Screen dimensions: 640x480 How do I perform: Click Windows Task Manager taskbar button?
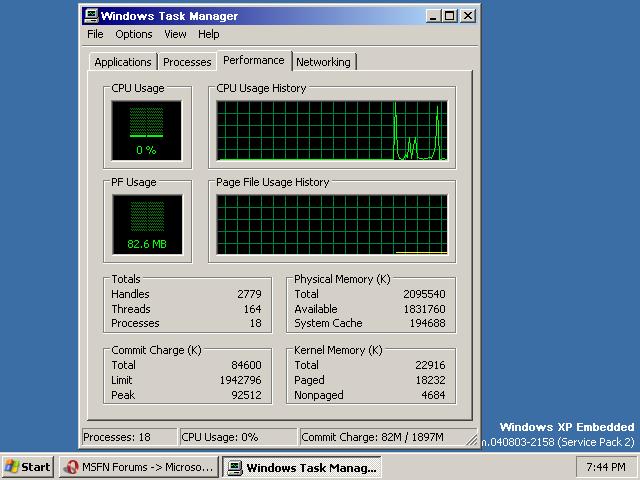coord(302,467)
